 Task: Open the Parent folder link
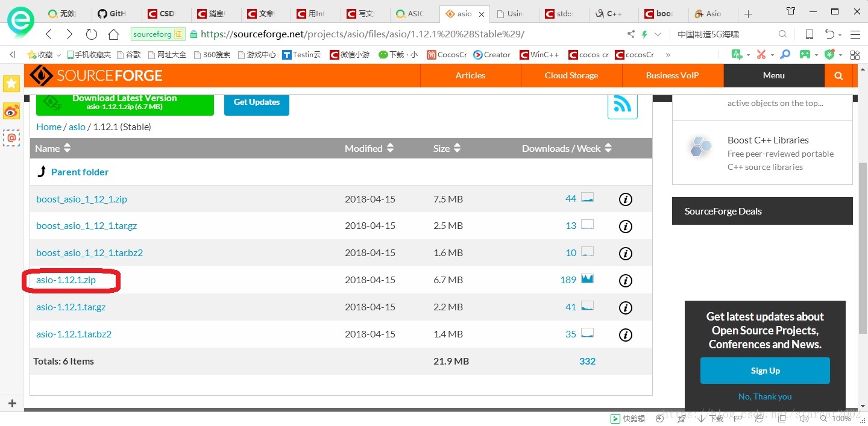[80, 172]
